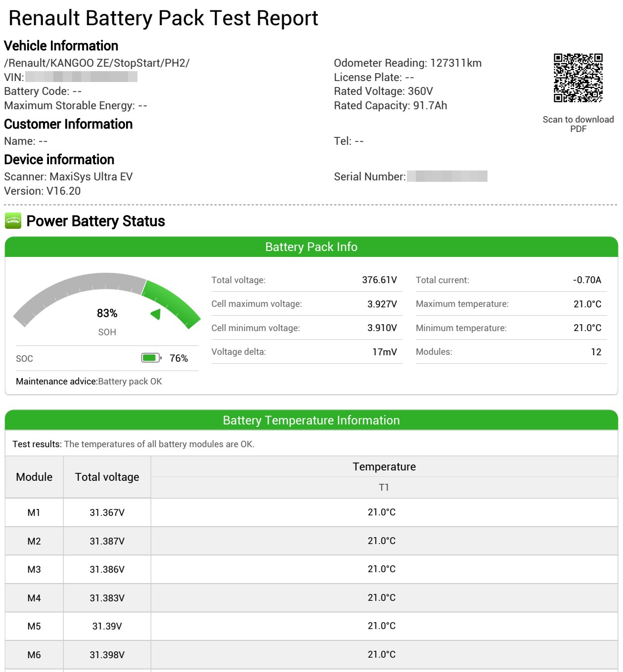The image size is (623, 672).
Task: Click the Device information heading
Action: tap(59, 159)
